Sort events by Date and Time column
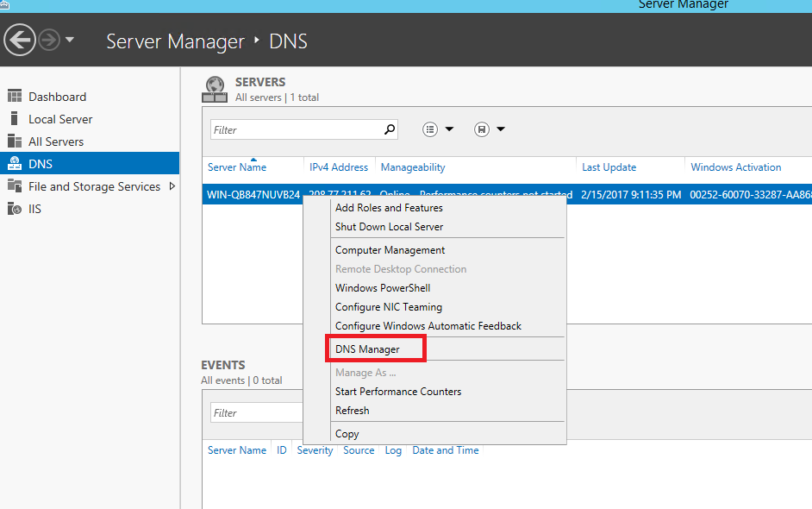The width and height of the screenshot is (812, 509). pos(446,450)
